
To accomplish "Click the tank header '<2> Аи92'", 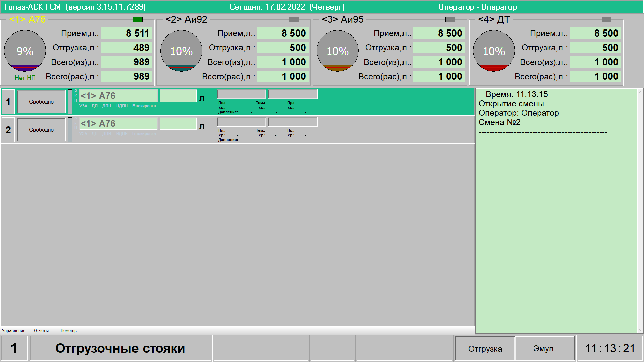I will point(186,19).
